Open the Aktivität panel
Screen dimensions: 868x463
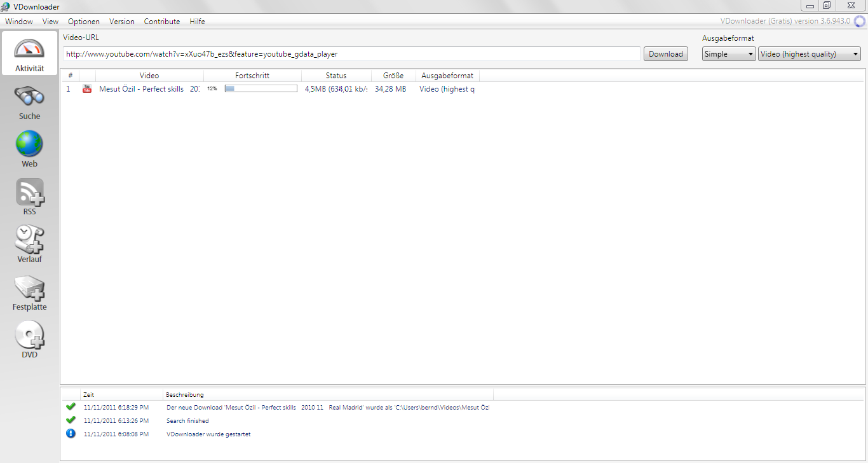coord(29,53)
